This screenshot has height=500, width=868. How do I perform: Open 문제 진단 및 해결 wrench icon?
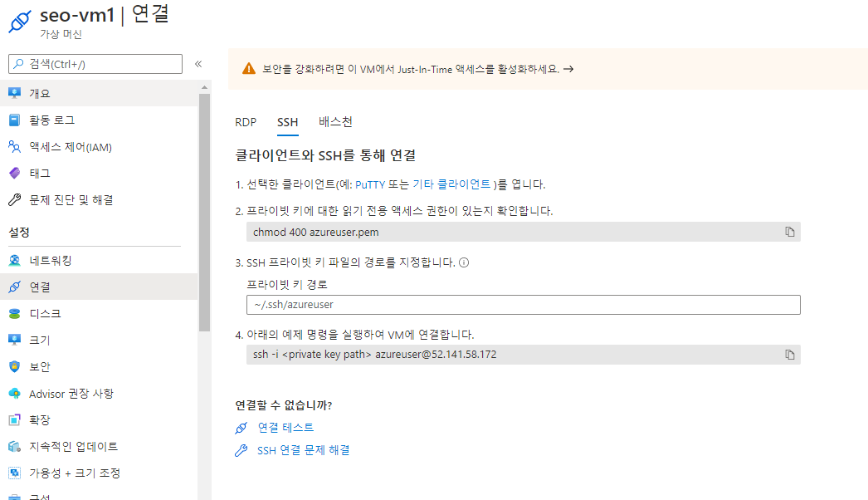[15, 199]
